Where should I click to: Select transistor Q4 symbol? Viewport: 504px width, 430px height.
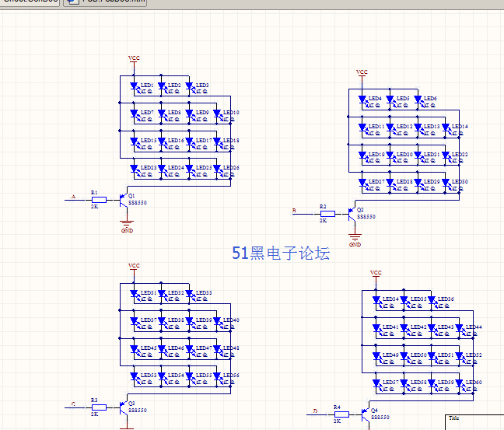(x=366, y=415)
